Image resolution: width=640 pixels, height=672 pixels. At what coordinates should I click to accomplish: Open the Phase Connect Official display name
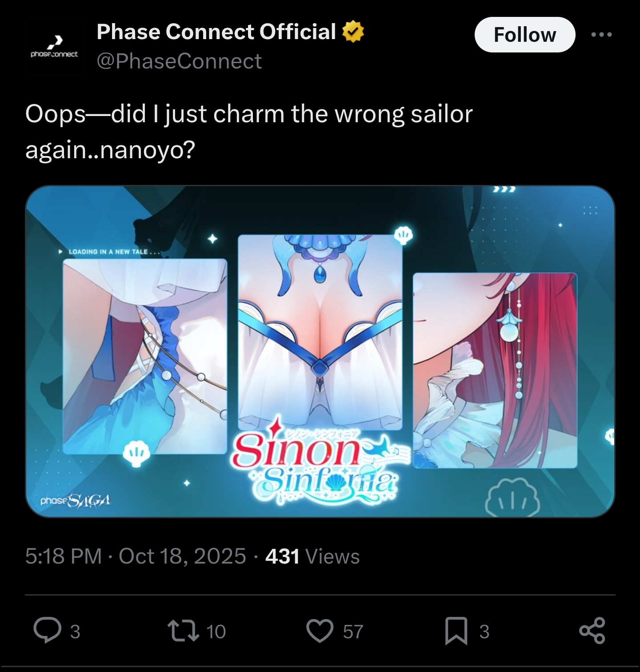[x=216, y=32]
